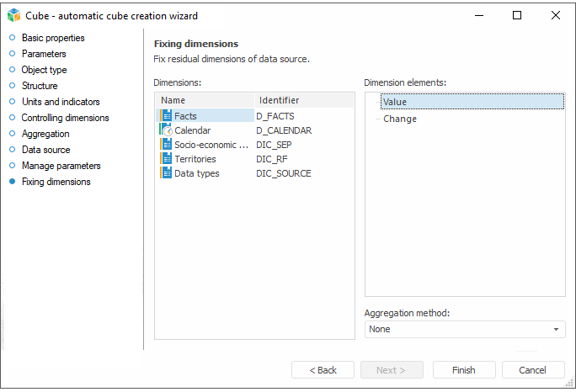576x392 pixels.
Task: Click the cube wizard title bar icon
Action: coord(13,15)
